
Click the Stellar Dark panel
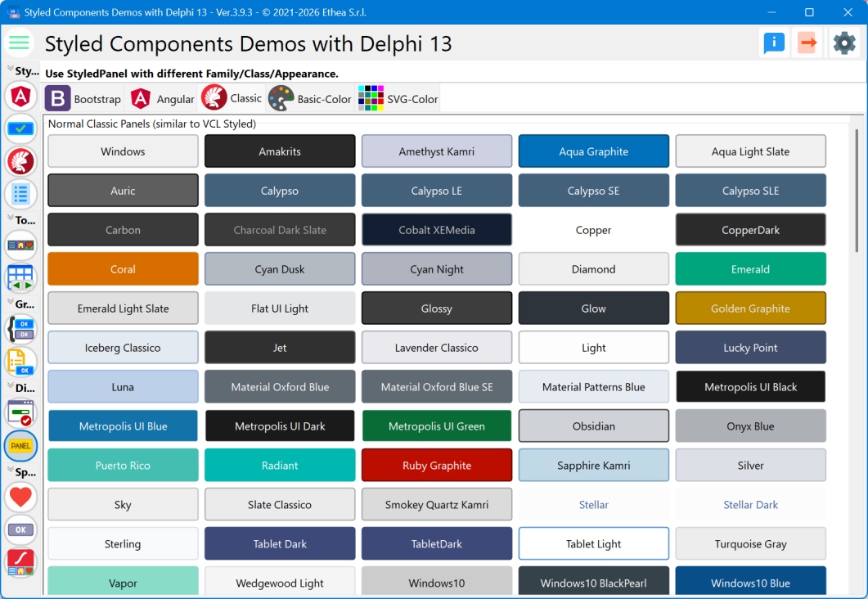tap(751, 504)
